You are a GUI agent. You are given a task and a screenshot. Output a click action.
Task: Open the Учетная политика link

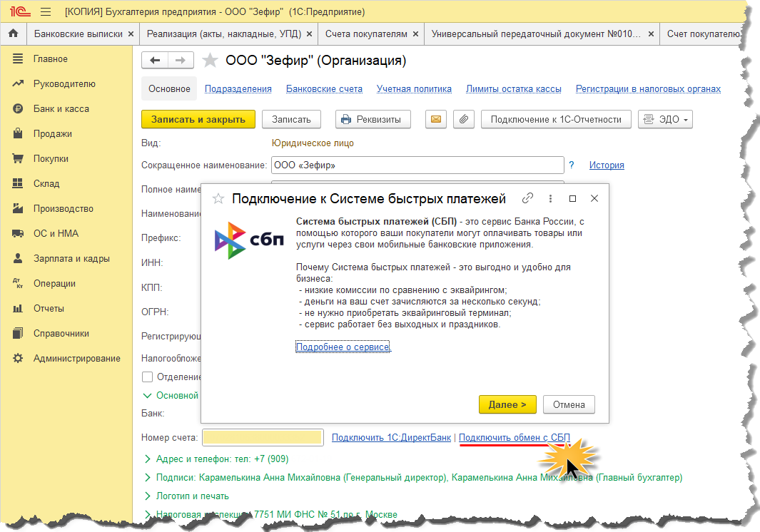point(414,88)
